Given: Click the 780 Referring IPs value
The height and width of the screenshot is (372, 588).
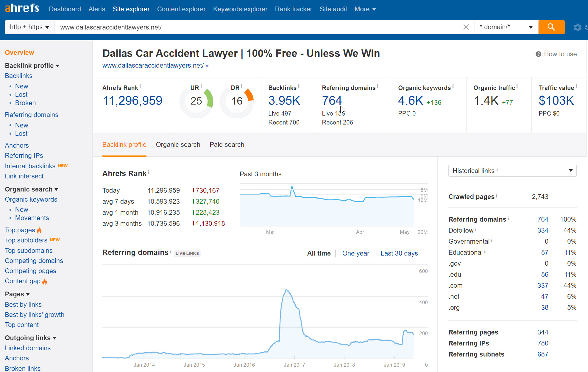Looking at the screenshot, I should coord(543,343).
